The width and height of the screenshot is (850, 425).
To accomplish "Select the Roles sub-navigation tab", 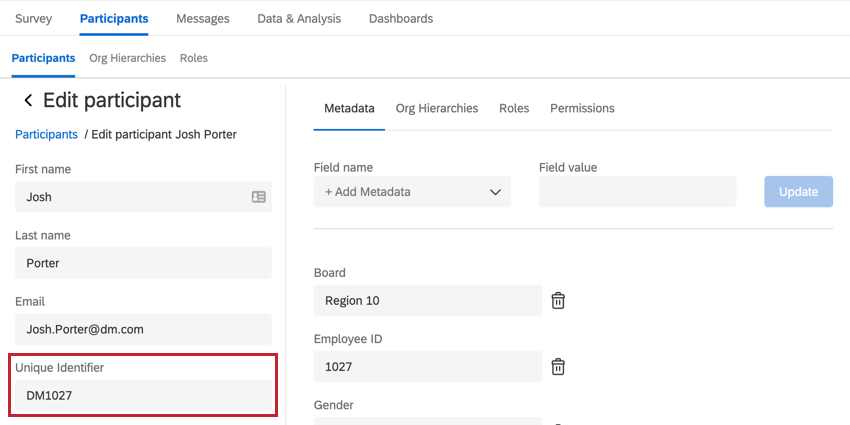I will [194, 58].
